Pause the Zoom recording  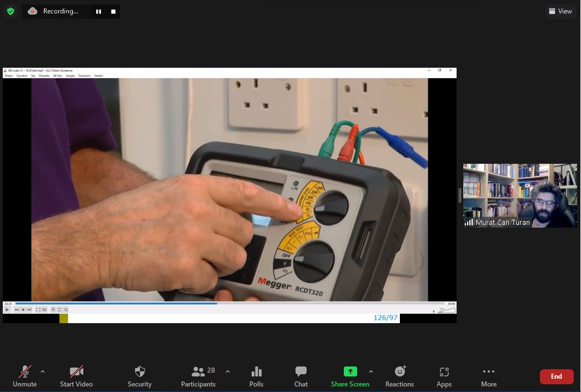[x=98, y=12]
